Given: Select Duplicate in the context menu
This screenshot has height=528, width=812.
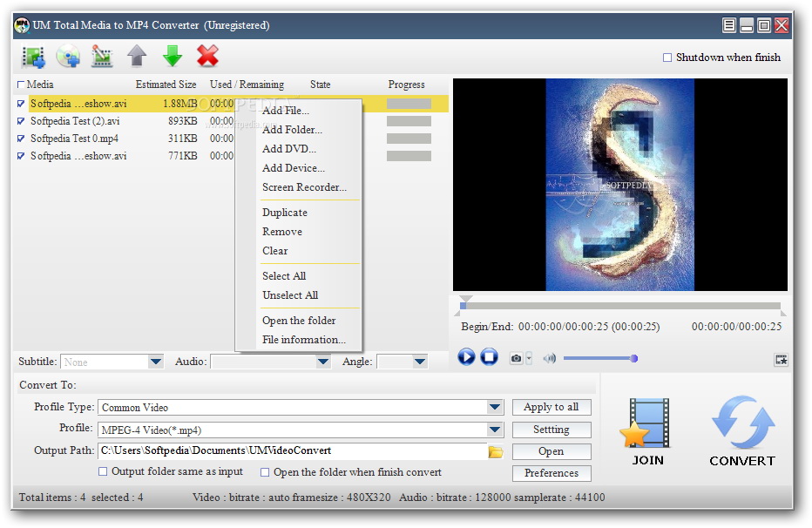Looking at the screenshot, I should [x=285, y=213].
